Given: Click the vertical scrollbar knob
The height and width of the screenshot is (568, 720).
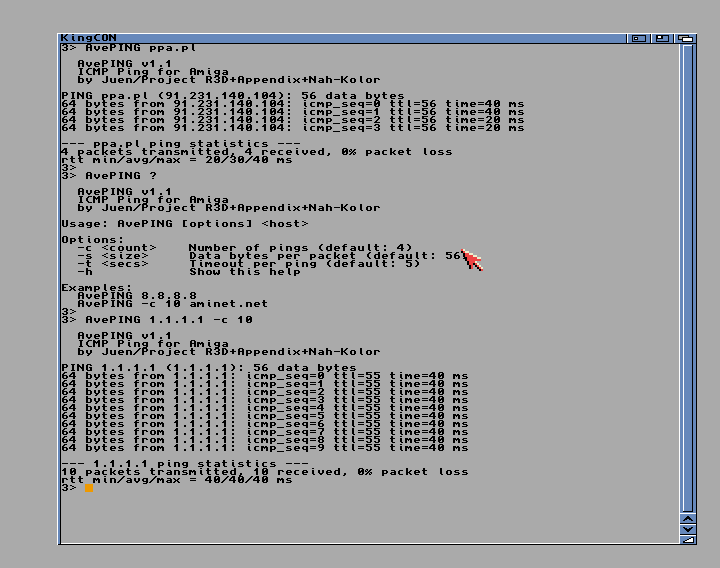Looking at the screenshot, I should [688, 278].
